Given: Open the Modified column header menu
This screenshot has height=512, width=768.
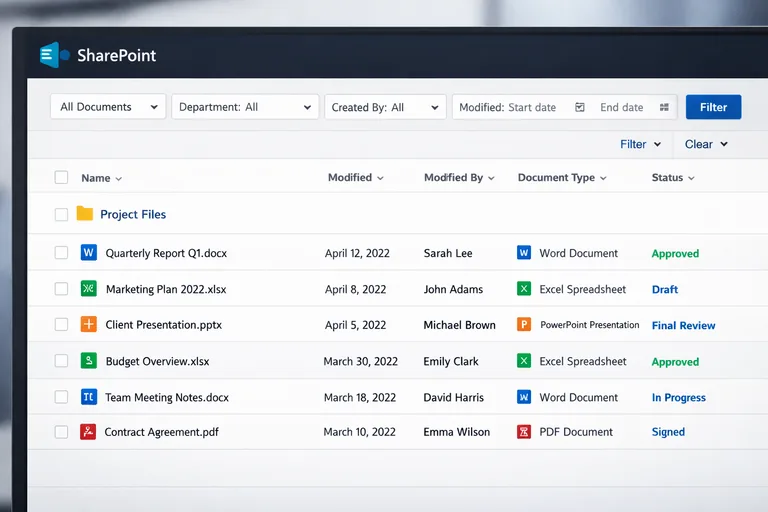Looking at the screenshot, I should pos(356,177).
